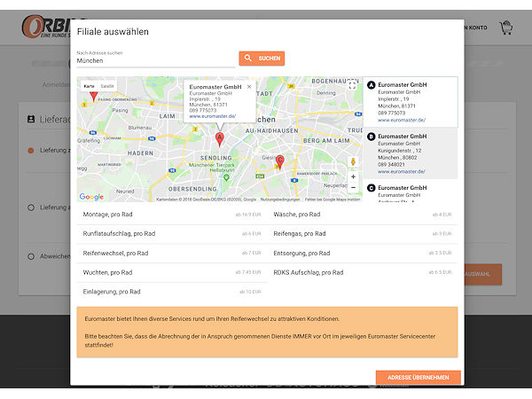Viewport: 532px width, 399px height.
Task: Open euromaster.de link for branch B
Action: [x=402, y=172]
